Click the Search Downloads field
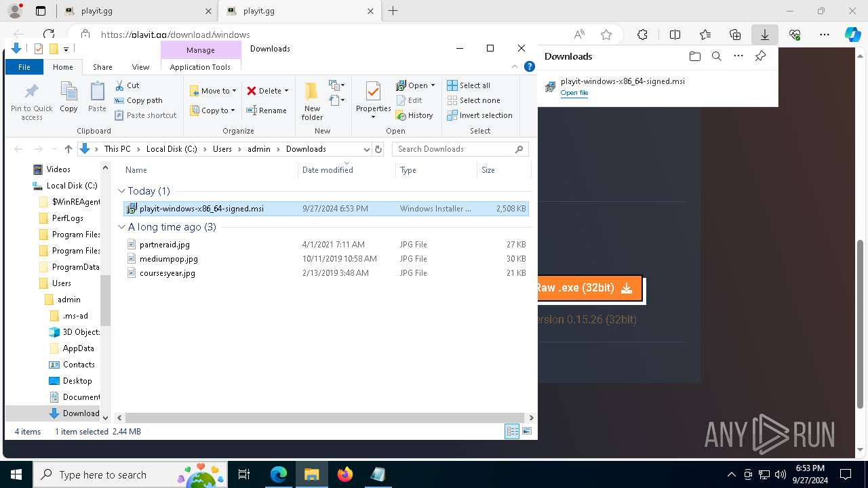Image resolution: width=868 pixels, height=488 pixels. coord(459,149)
